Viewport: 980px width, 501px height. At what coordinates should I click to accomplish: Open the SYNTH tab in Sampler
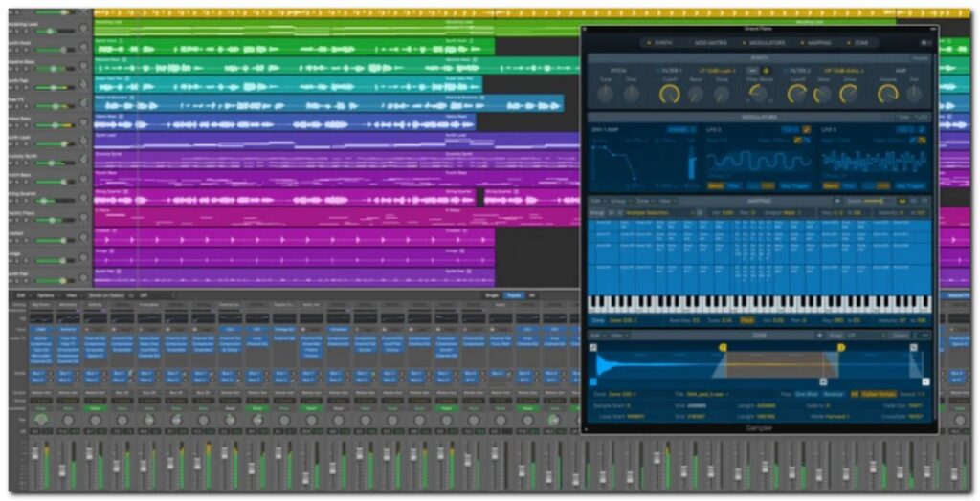coord(662,43)
